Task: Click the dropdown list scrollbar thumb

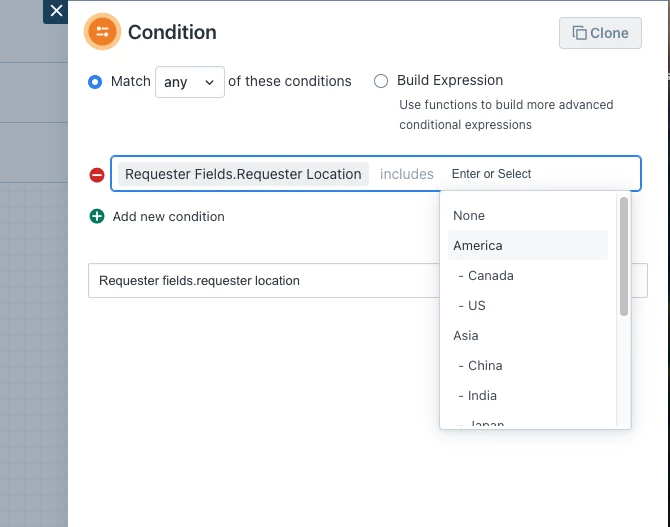Action: 624,256
